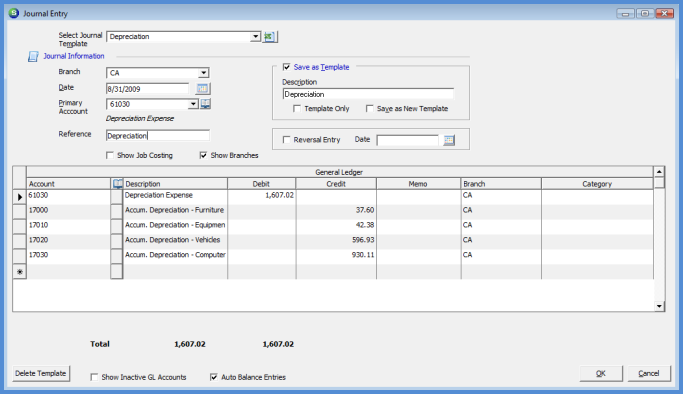Image resolution: width=683 pixels, height=394 pixels.
Task: Click the Depreciation Expense description cell
Action: (175, 197)
